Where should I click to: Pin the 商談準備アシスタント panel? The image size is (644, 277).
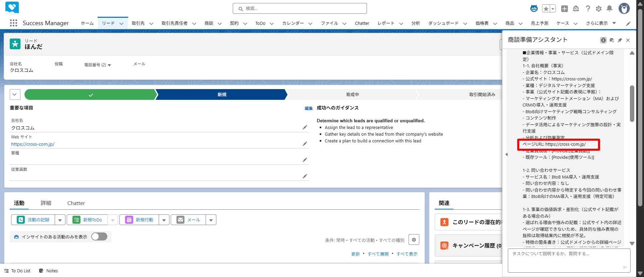coord(620,40)
